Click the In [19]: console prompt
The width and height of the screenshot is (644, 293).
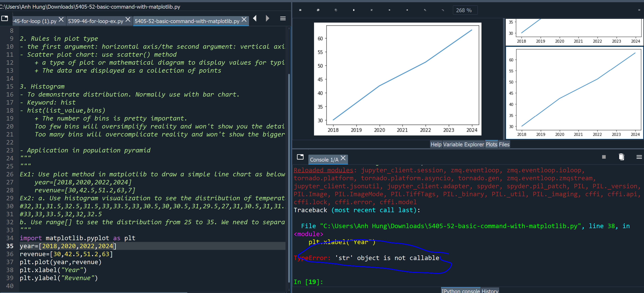[308, 282]
